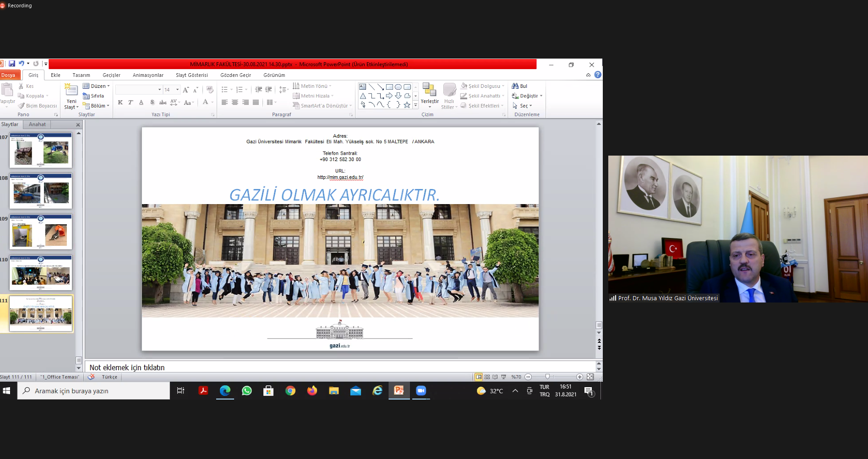Viewport: 868px width, 459px height.
Task: Expand the Seç selection dropdown
Action: click(522, 106)
